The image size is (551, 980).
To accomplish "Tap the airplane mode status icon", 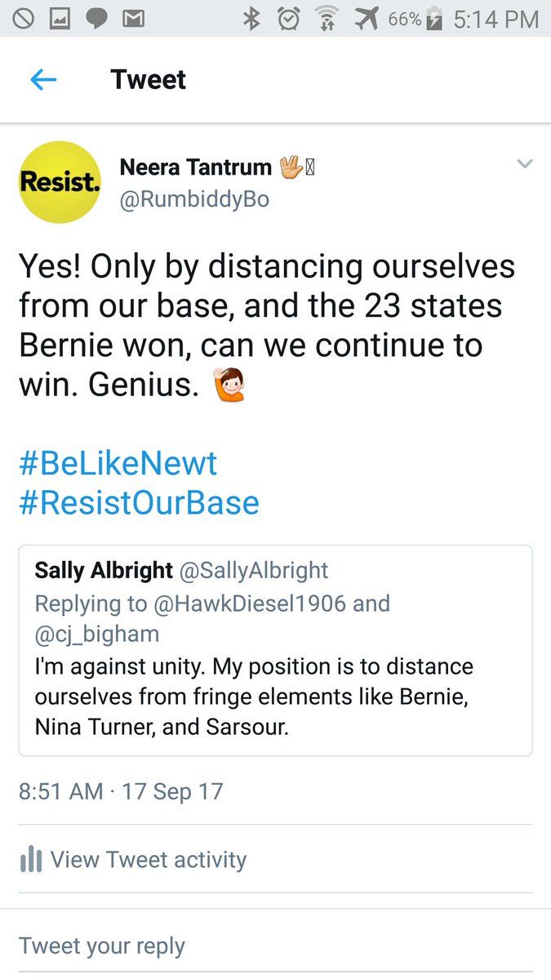I will (366, 19).
